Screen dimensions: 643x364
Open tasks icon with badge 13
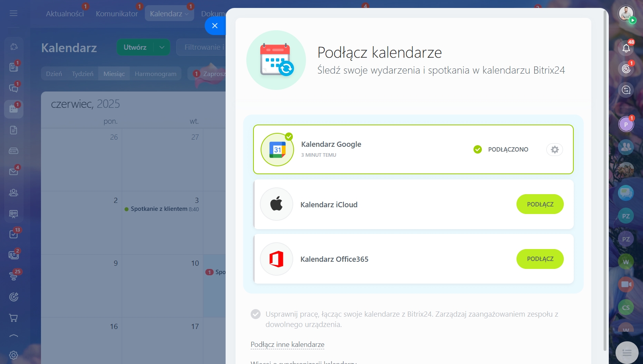click(14, 234)
